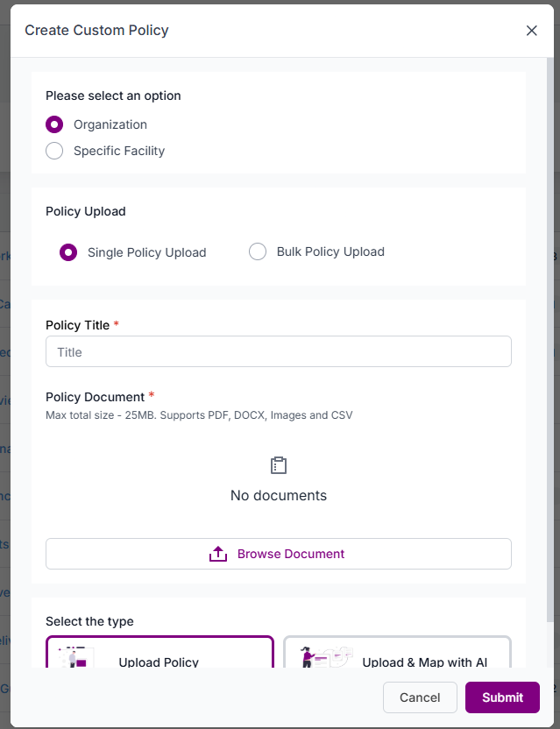The image size is (560, 729).
Task: Click the Select the type heading
Action: point(89,621)
